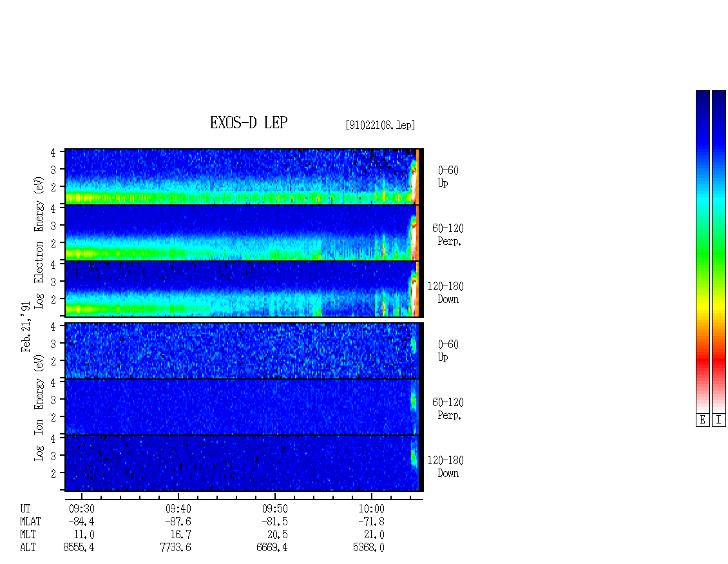Click the MLT row header
Viewport: 728px width, 564px height.
click(x=28, y=535)
